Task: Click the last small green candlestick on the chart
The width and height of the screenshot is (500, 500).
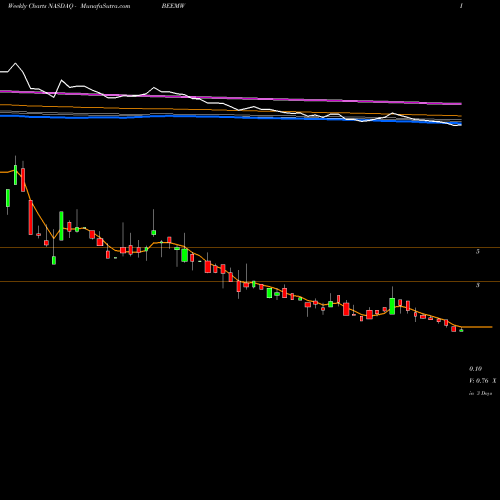Action: pyautogui.click(x=461, y=330)
